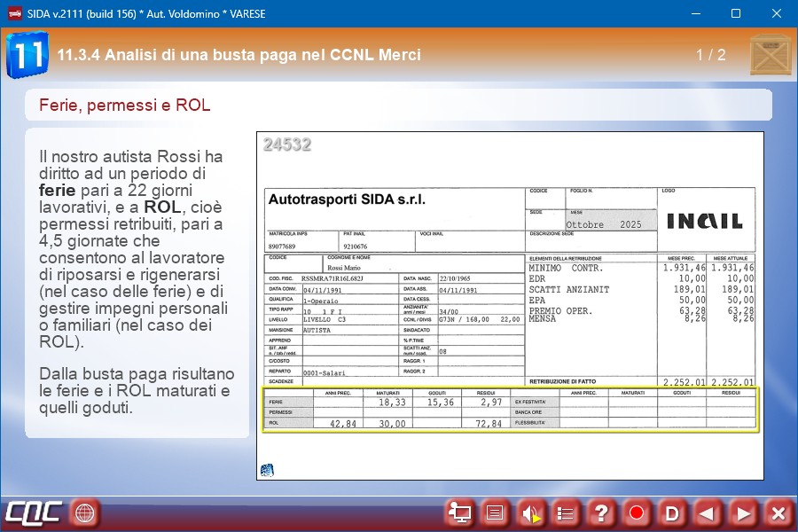Click the SIDA app icon in title bar

[14, 14]
